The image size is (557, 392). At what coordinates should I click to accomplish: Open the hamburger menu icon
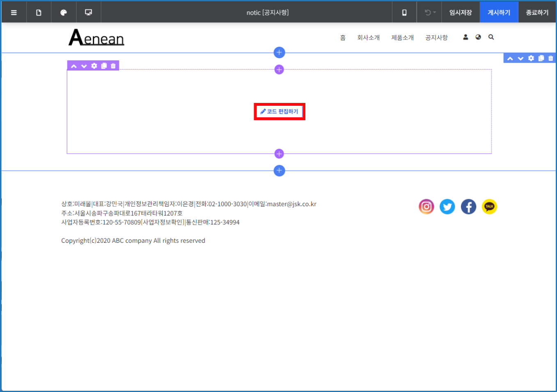pos(14,12)
